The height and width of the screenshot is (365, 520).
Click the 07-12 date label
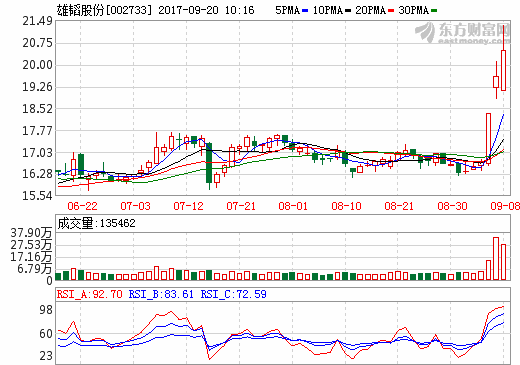pos(188,206)
